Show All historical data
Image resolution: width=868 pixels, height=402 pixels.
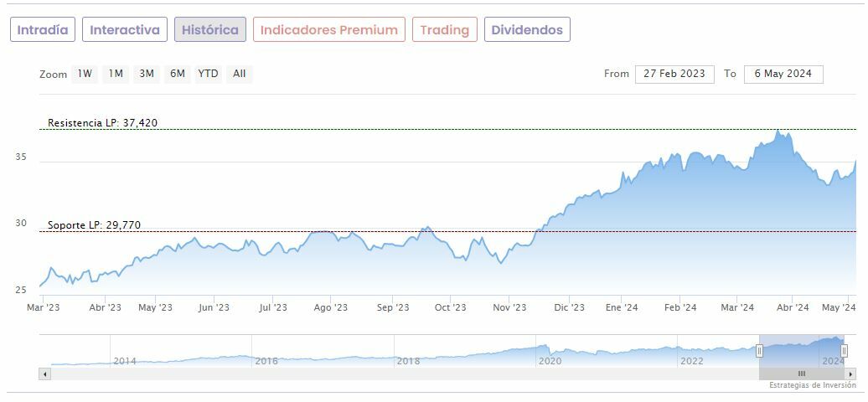(x=240, y=74)
